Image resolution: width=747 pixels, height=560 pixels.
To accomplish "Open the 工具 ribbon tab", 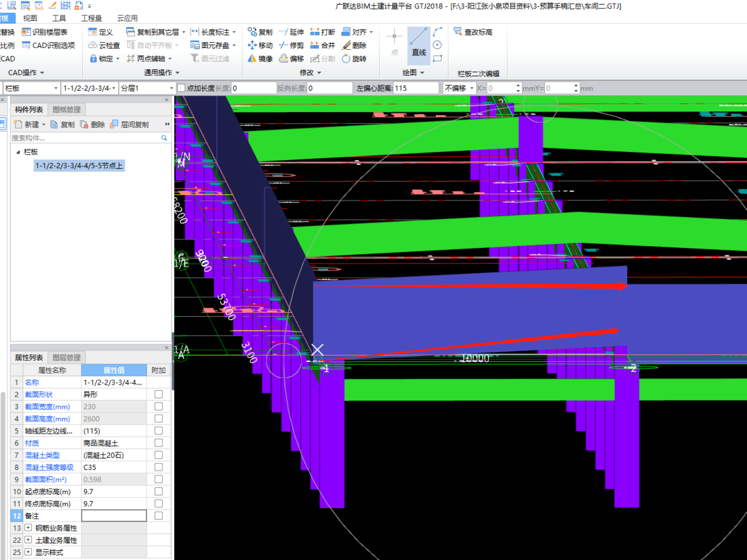I will (x=59, y=18).
